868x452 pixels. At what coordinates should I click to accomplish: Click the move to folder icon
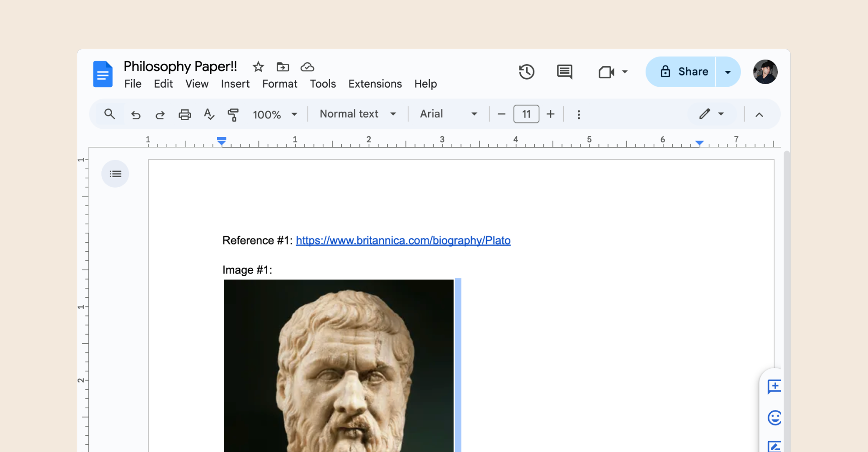[x=283, y=67]
